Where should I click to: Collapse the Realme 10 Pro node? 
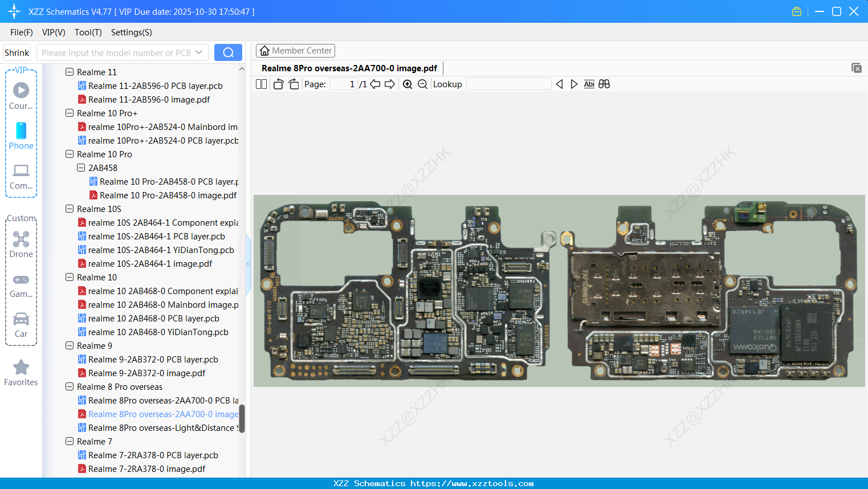pos(70,154)
